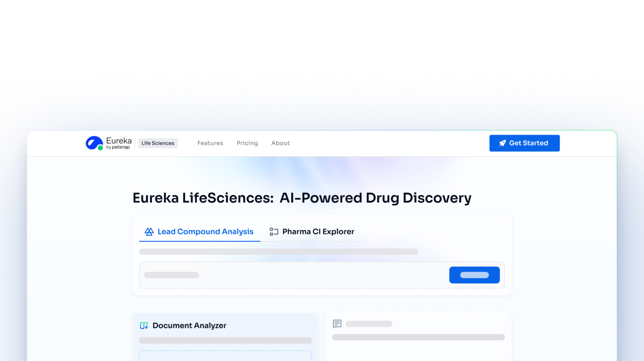Image resolution: width=644 pixels, height=361 pixels.
Task: Open the Pricing page
Action: point(247,143)
